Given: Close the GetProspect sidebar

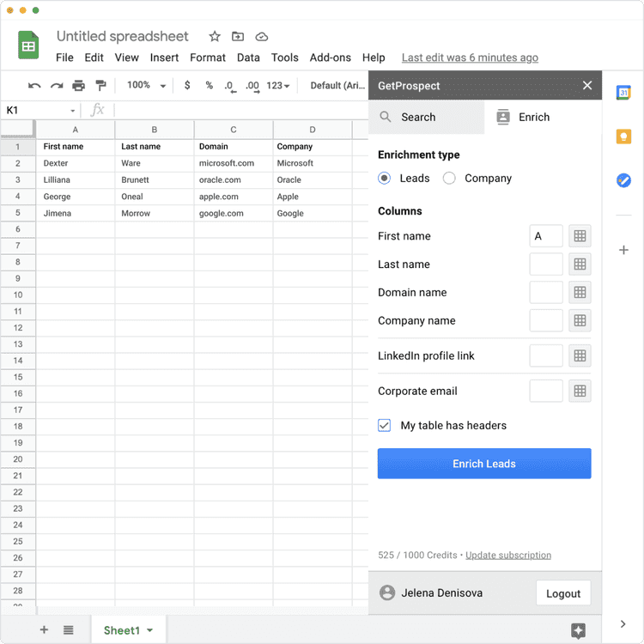Looking at the screenshot, I should 587,85.
